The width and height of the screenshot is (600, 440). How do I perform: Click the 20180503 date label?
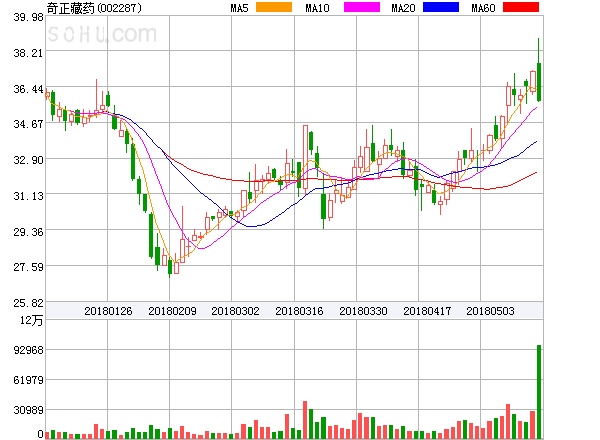(x=490, y=311)
